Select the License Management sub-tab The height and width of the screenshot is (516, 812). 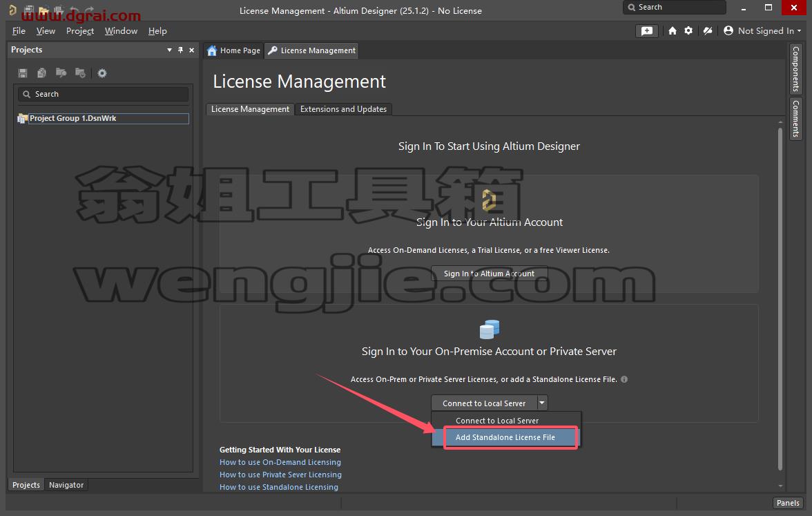pos(250,109)
